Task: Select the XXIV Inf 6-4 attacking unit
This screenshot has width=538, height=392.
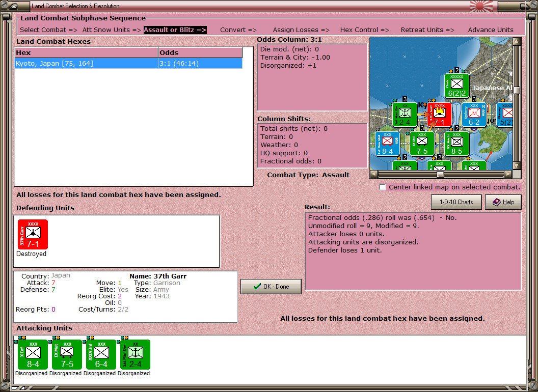Action: (x=101, y=355)
